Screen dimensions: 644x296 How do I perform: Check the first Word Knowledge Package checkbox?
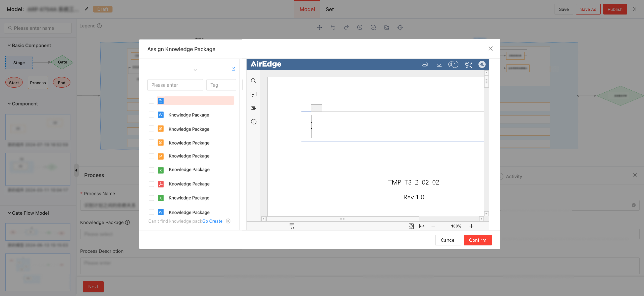(x=151, y=115)
